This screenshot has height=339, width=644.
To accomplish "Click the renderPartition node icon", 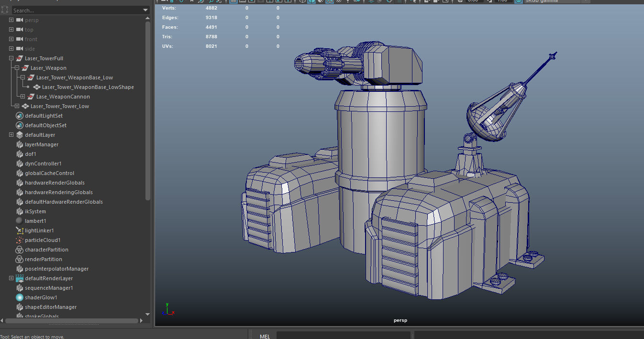I will 20,259.
